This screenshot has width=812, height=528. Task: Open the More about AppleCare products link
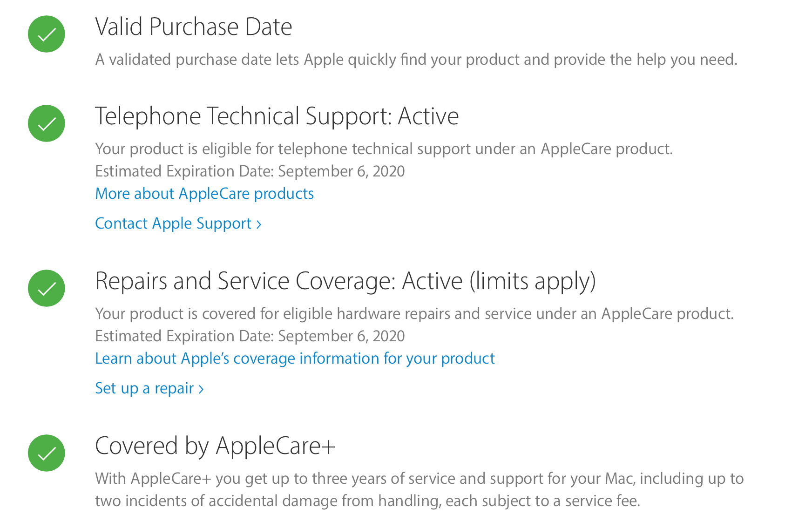coord(204,194)
